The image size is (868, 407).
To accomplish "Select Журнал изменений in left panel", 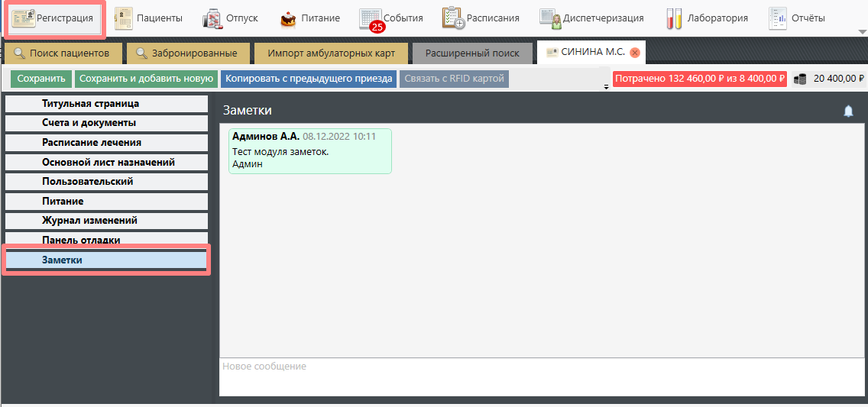I will coord(89,221).
